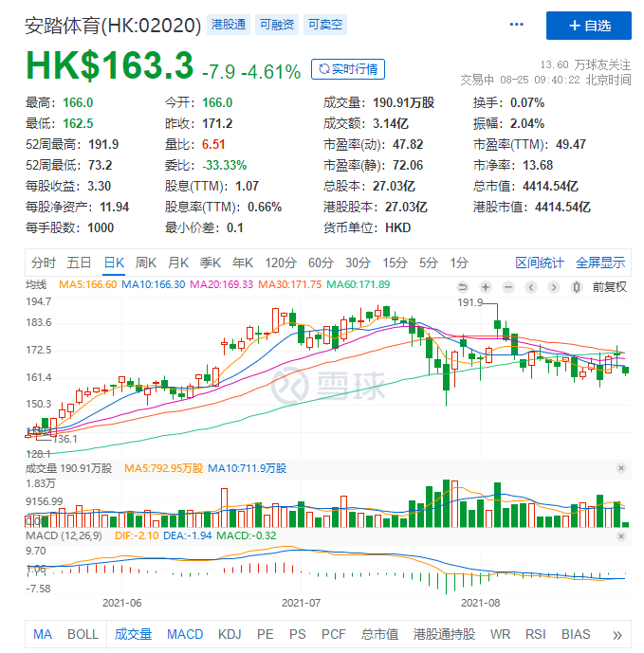This screenshot has width=644, height=653.
Task: Select the 30分 interval tab
Action: pos(359,263)
